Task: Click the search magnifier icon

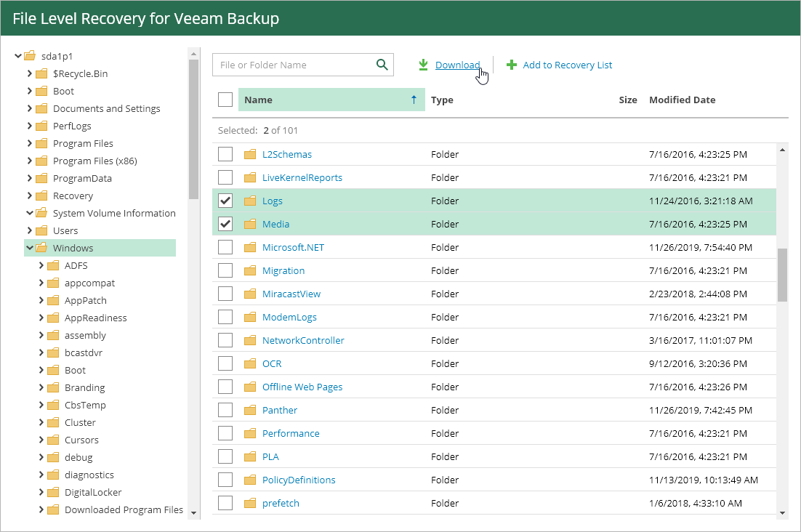Action: point(382,65)
